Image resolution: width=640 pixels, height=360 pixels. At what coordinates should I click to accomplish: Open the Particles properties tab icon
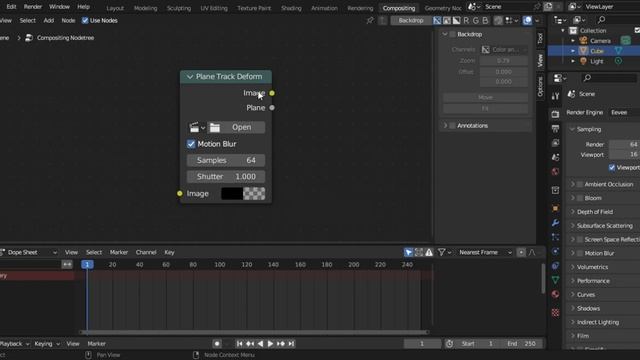[x=555, y=237]
